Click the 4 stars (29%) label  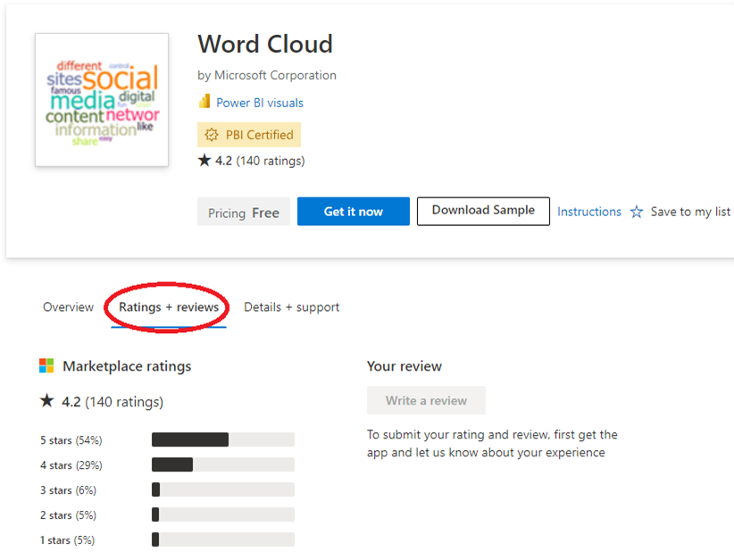tap(71, 465)
